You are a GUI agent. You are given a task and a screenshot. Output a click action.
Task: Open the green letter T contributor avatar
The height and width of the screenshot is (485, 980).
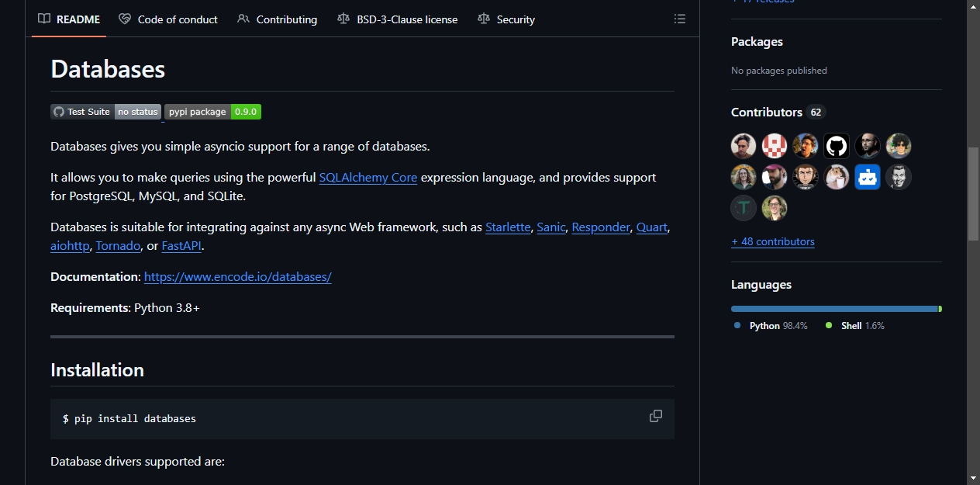click(x=744, y=208)
